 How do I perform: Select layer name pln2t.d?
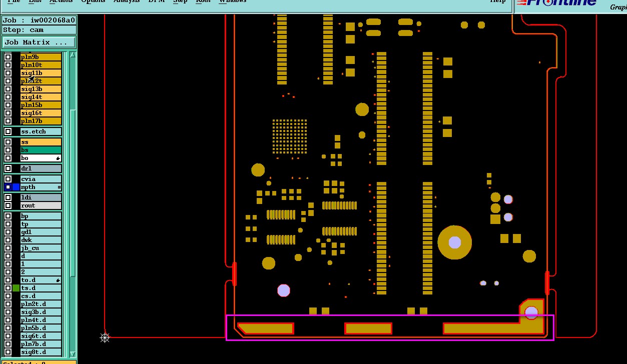coord(41,304)
